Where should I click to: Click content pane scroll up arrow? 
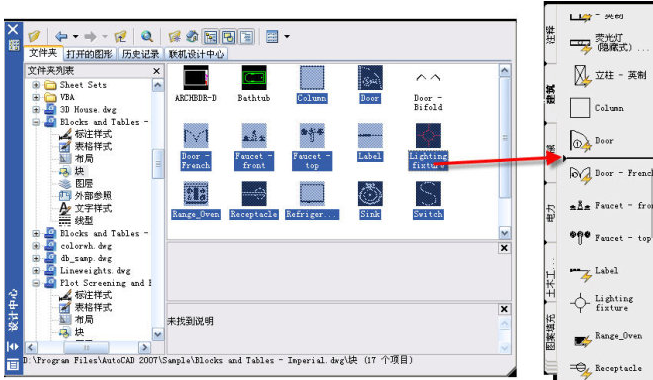coord(505,70)
